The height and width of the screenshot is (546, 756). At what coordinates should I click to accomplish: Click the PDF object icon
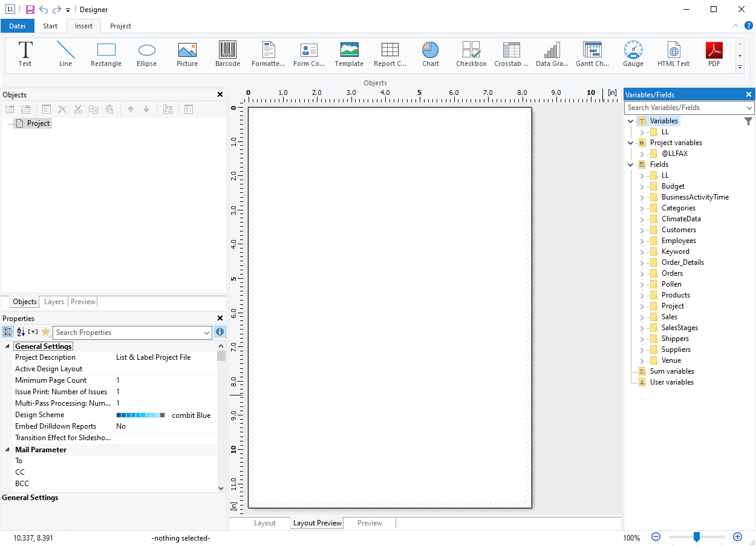click(x=714, y=54)
